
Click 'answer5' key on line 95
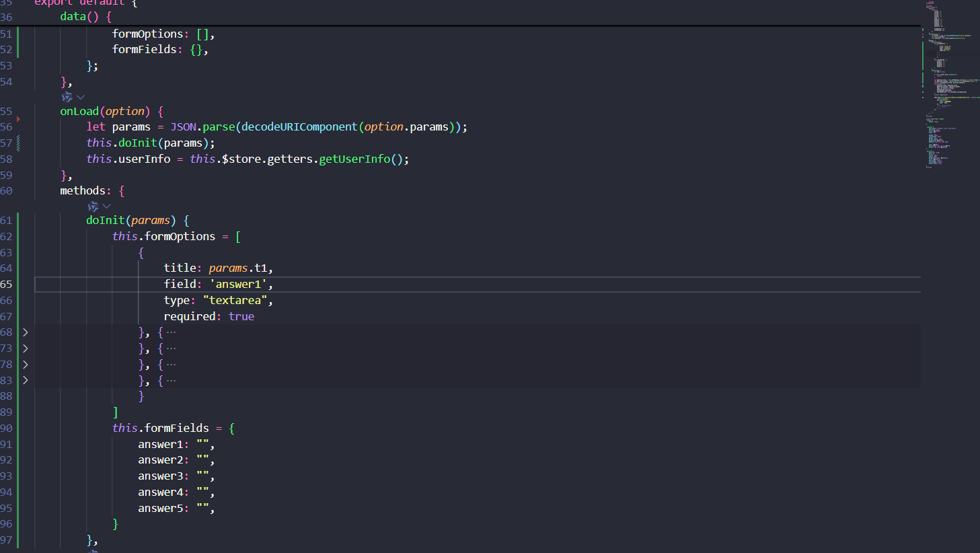point(161,509)
